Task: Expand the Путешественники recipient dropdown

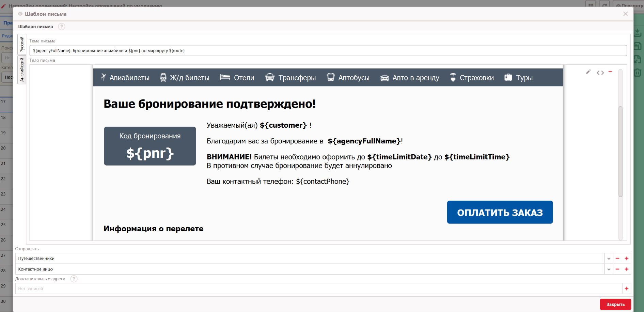Action: (x=609, y=259)
